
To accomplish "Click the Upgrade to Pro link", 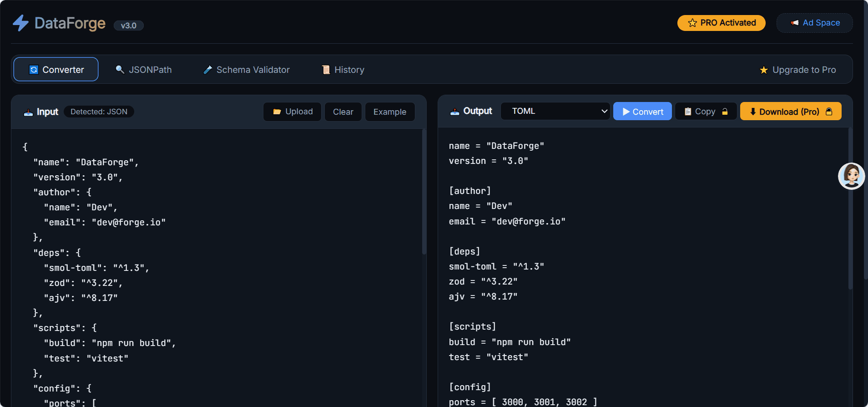I will (x=798, y=70).
